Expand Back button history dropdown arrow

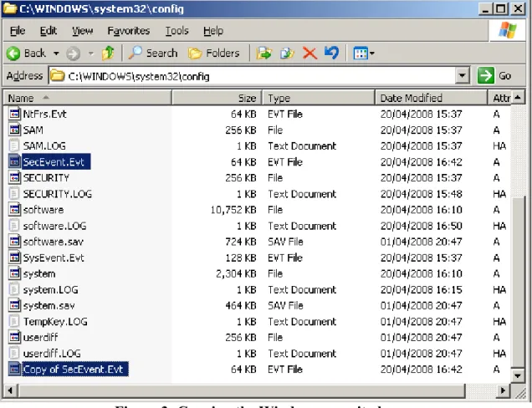pos(56,54)
